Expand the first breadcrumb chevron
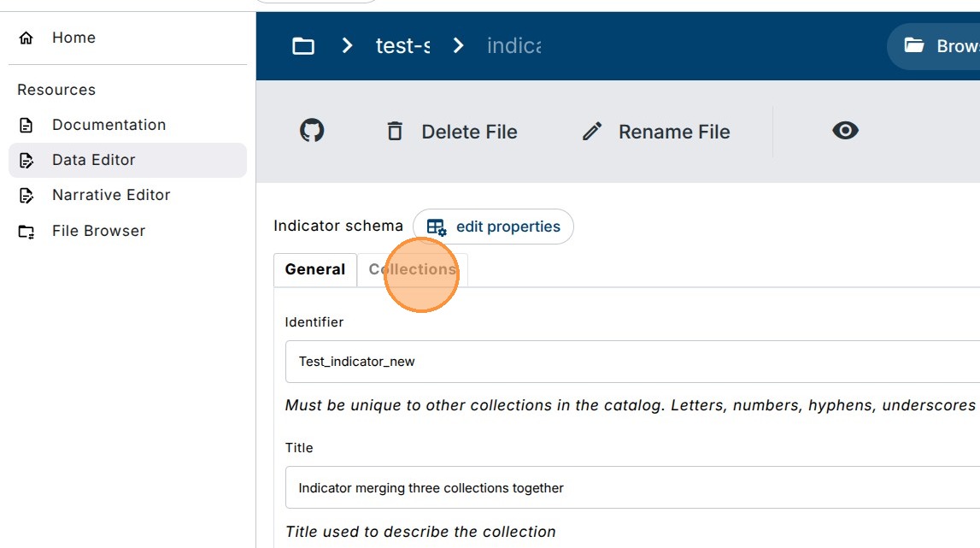Screen dimensions: 980x548 coord(347,45)
